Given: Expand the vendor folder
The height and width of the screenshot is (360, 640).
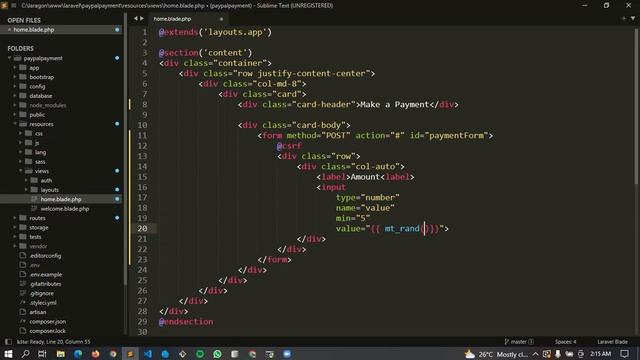Looking at the screenshot, I should click(15, 246).
